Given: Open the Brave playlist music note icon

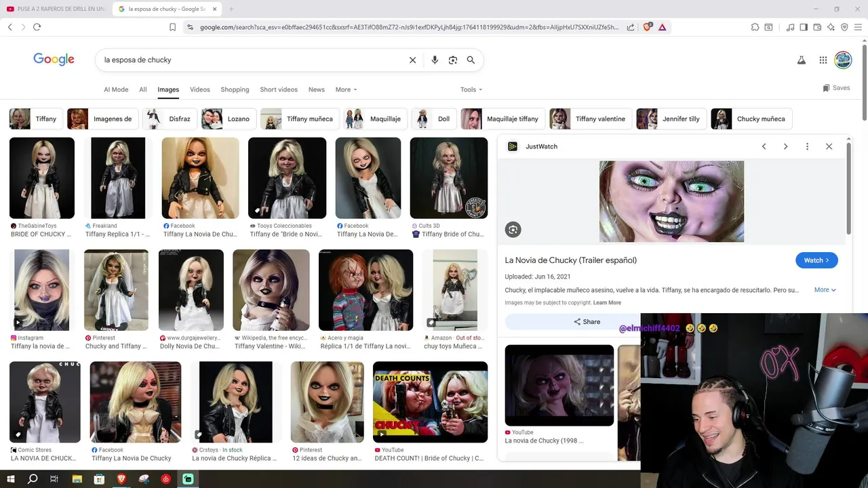Looking at the screenshot, I should (x=790, y=27).
